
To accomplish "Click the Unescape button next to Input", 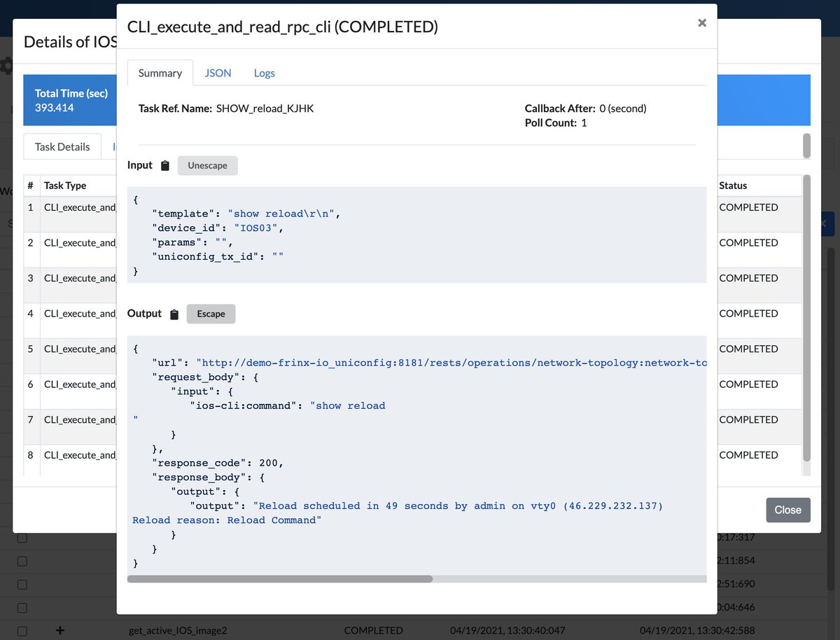I will pos(208,166).
